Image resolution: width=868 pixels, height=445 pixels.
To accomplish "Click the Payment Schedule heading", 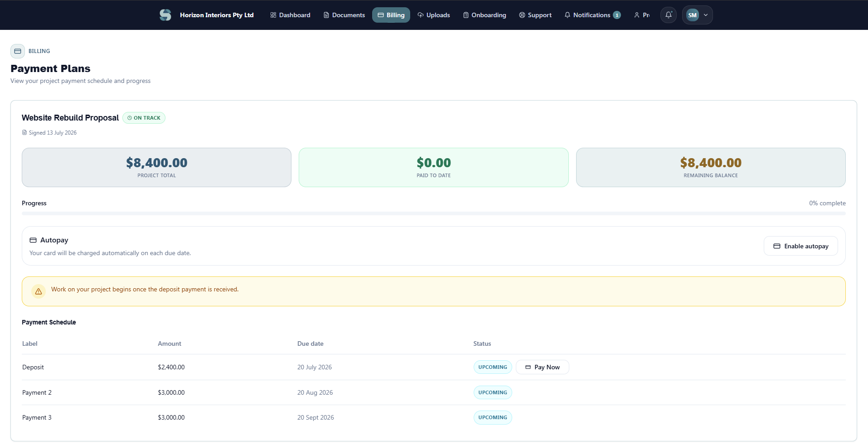I will pos(49,322).
